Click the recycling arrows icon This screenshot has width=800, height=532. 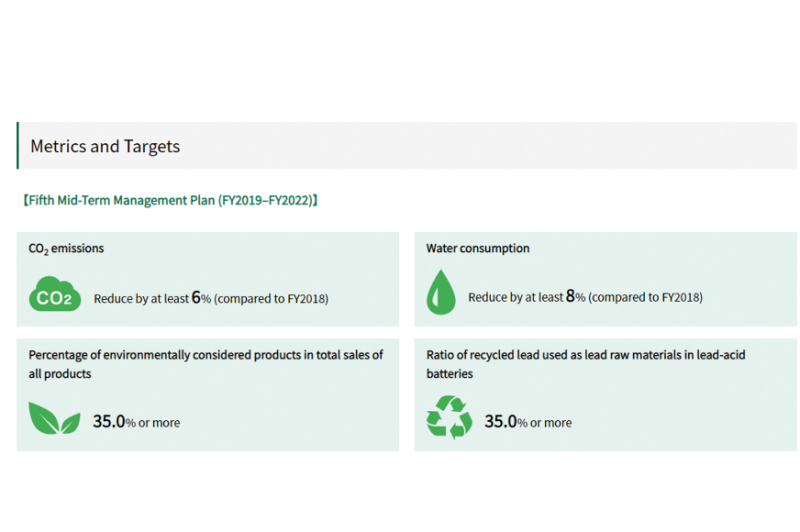(449, 418)
